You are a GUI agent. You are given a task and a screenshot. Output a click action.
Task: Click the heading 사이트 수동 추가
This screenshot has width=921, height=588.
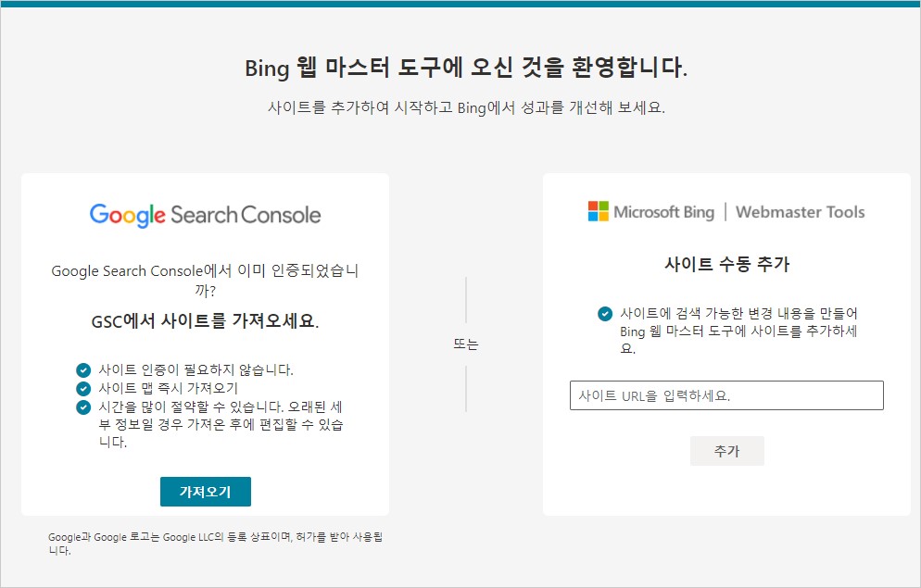(x=726, y=264)
